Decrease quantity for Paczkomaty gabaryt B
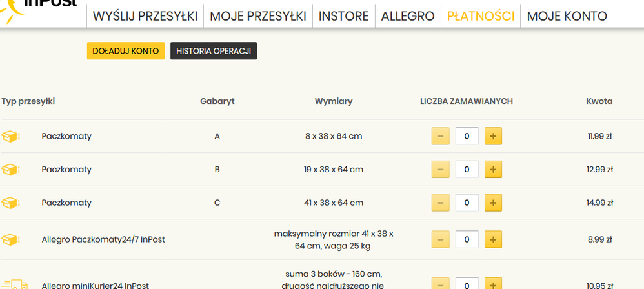The image size is (644, 289). pyautogui.click(x=440, y=169)
